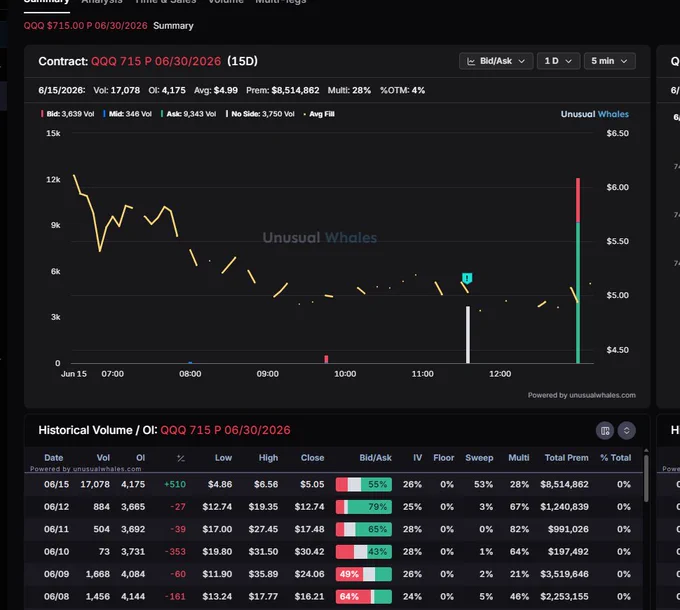
Task: Click the white No Side volume bar
Action: coord(468,334)
